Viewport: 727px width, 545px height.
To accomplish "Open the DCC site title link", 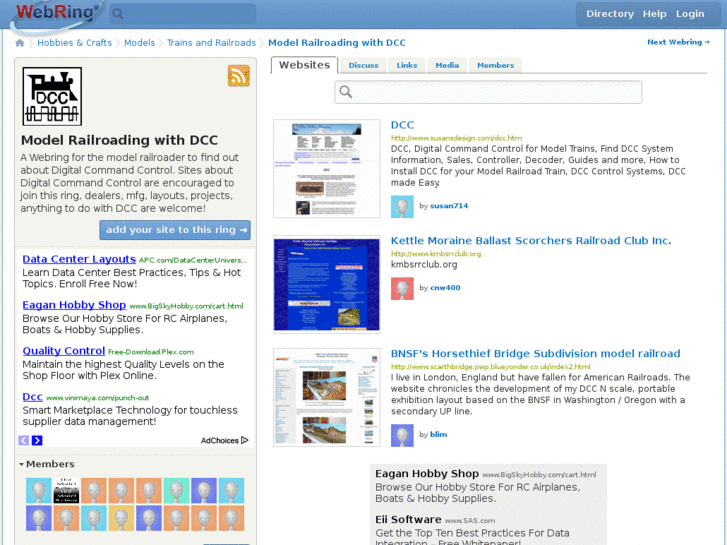I will pos(402,125).
